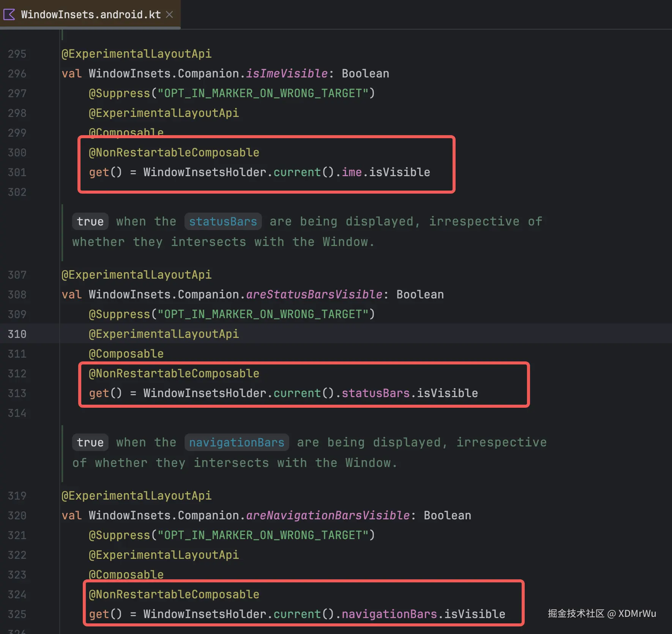Click @ExperimentalLayoutApi on line 319
The width and height of the screenshot is (672, 634).
tap(136, 495)
